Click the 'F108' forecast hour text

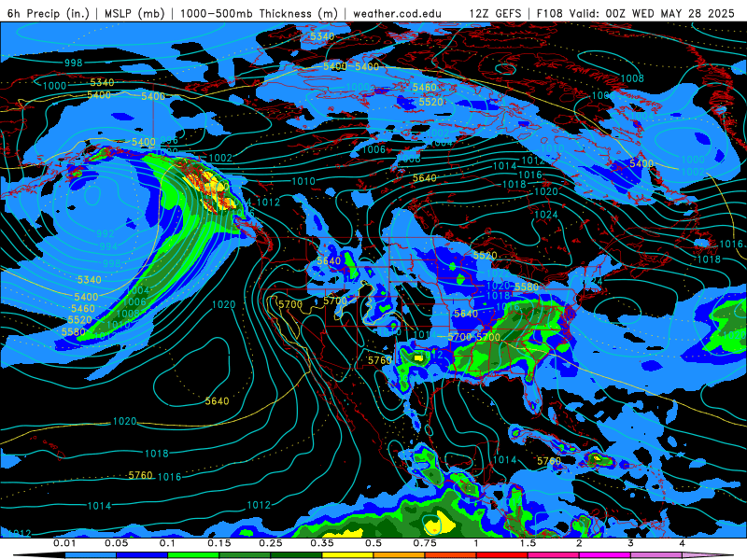(x=549, y=13)
